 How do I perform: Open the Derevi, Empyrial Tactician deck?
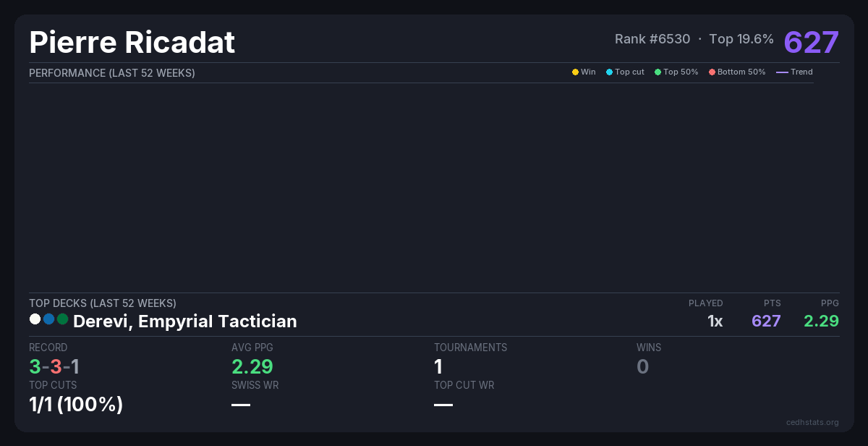coord(184,321)
